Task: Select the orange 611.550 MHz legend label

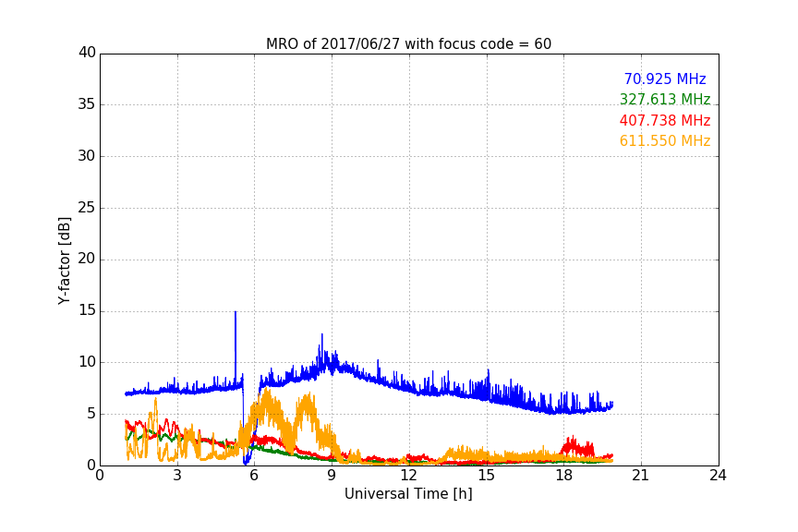Action: click(665, 140)
